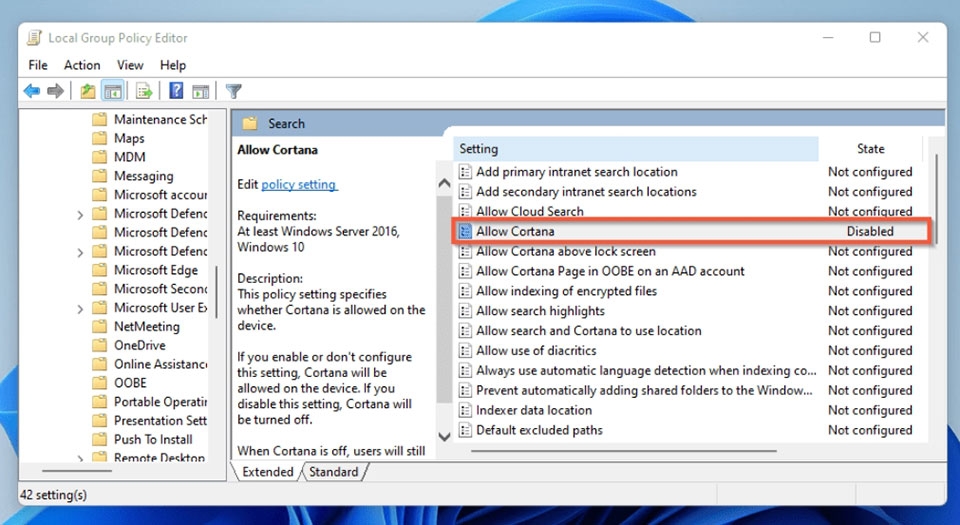Screen dimensions: 960x525
Task: Open the Action menu
Action: point(82,65)
